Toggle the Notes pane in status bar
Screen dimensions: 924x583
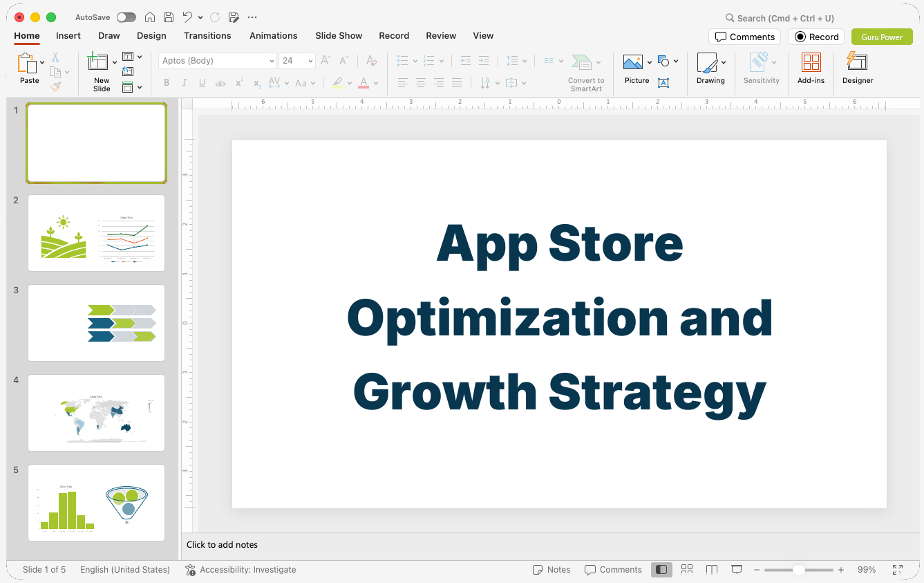[551, 570]
